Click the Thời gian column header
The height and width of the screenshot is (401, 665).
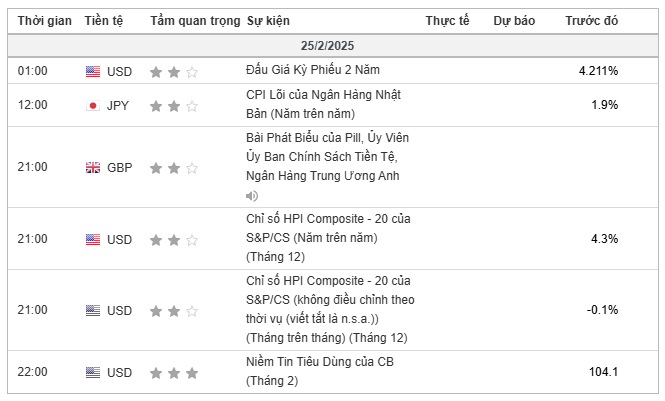point(45,20)
